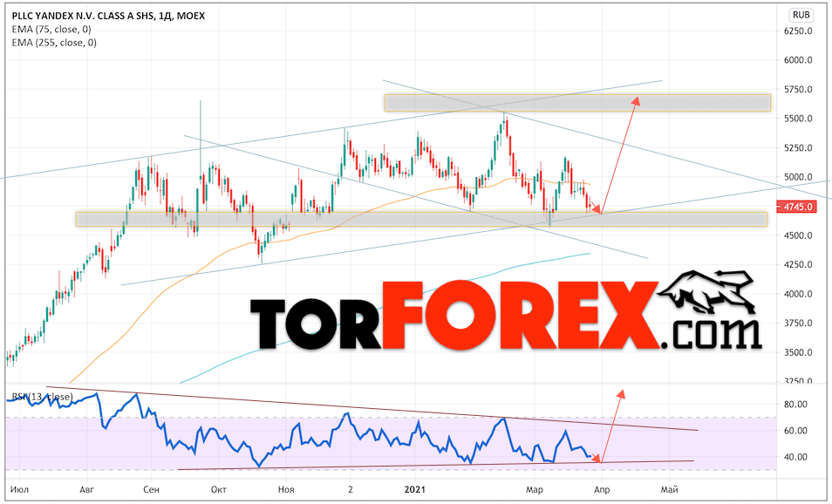This screenshot has height=504, width=832.
Task: Click the EMA (75, close, 0) legend
Action: (51, 29)
